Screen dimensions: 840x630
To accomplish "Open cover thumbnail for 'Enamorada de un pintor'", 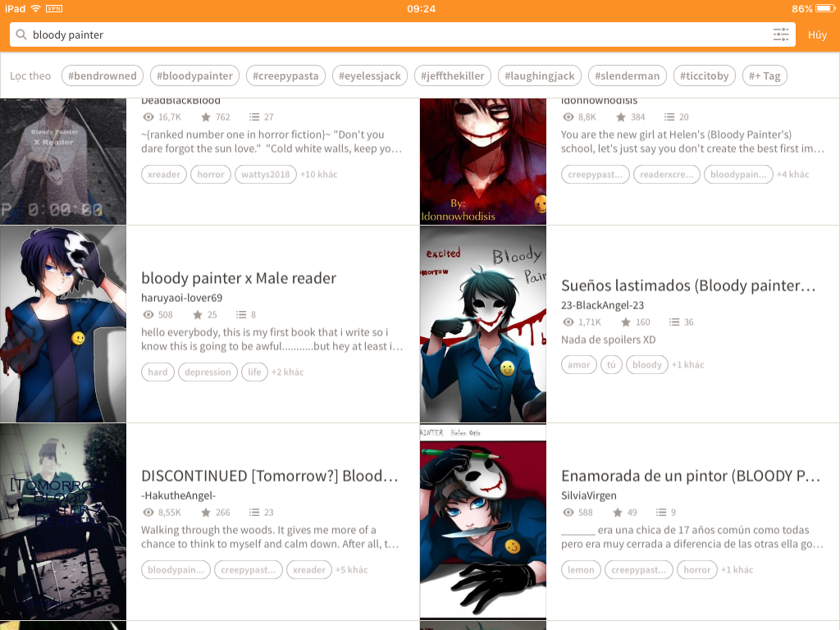I will [x=483, y=522].
